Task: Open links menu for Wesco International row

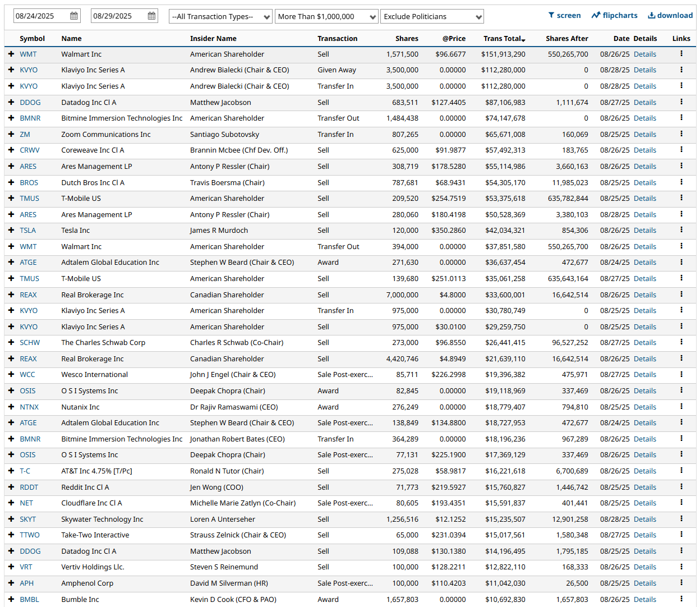Action: click(681, 374)
